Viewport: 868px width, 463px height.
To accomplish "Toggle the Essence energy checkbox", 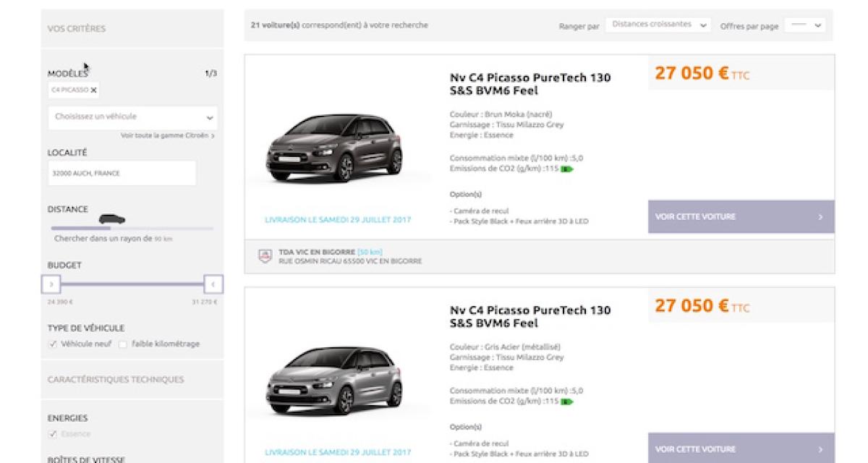I will [53, 434].
